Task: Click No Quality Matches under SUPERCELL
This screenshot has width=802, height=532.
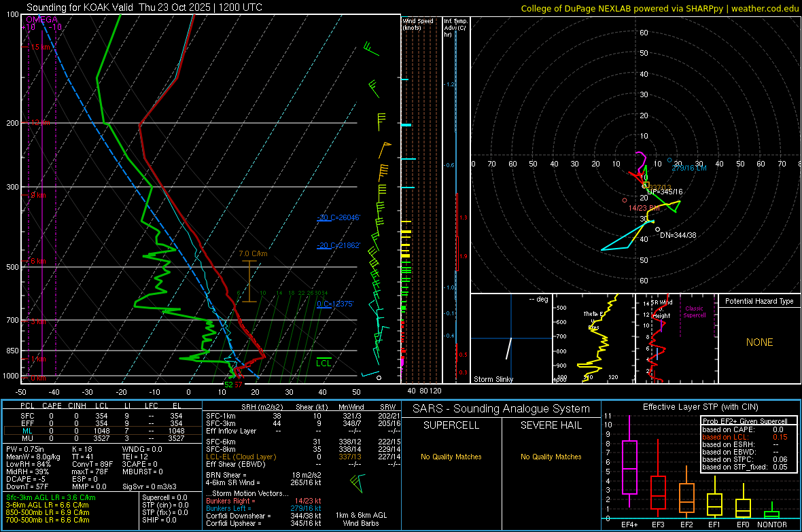Action: point(451,457)
